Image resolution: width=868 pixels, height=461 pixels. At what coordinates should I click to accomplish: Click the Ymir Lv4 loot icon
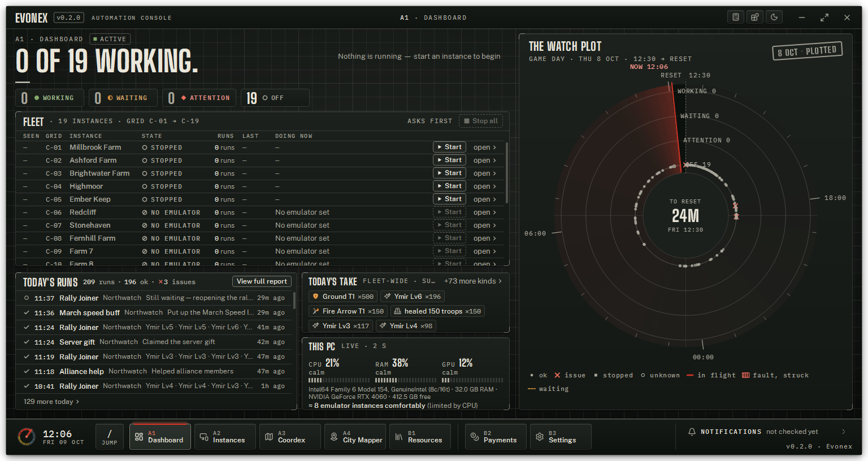pyautogui.click(x=383, y=326)
